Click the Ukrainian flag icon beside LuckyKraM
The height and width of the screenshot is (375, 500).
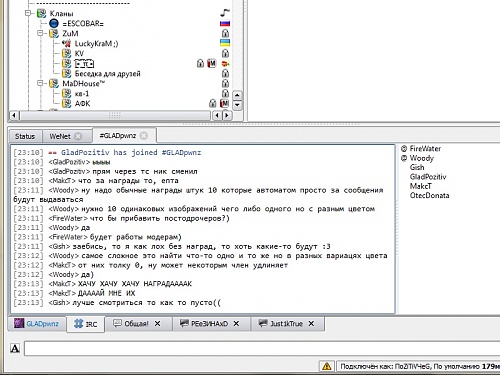225,43
